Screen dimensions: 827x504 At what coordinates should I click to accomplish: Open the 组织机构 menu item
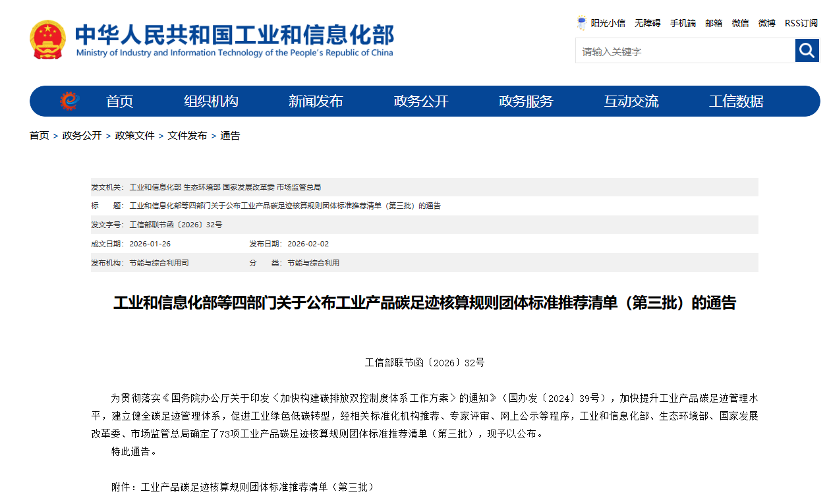211,101
